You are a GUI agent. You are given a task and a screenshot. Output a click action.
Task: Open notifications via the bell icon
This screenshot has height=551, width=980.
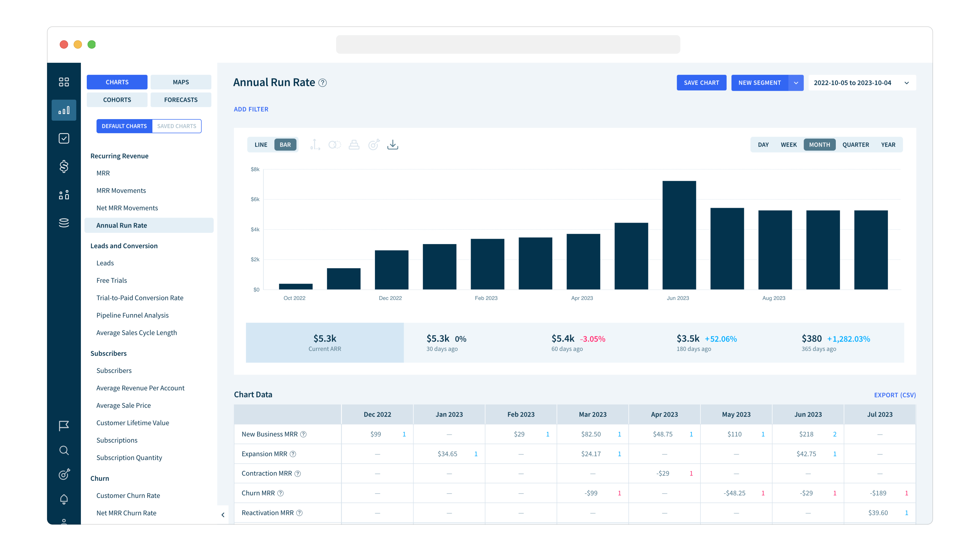click(x=64, y=499)
